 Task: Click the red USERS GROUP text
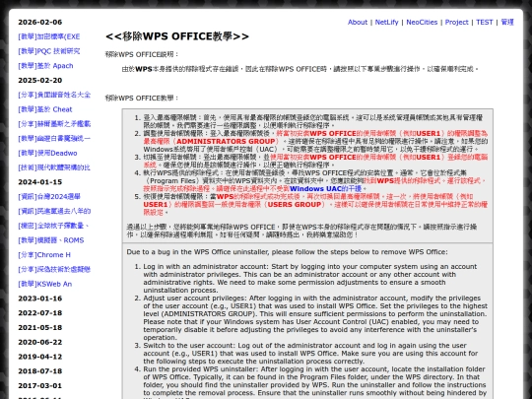(x=295, y=205)
